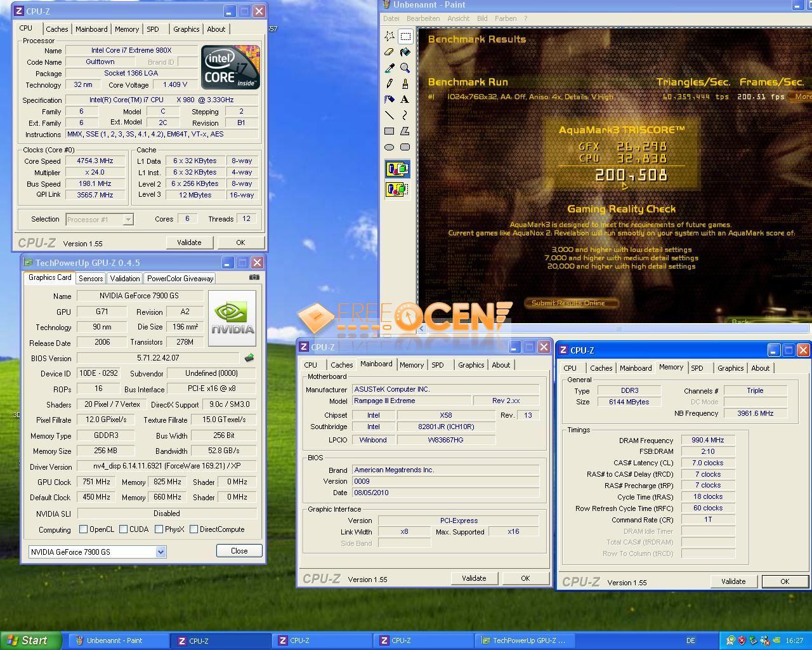The width and height of the screenshot is (812, 650).
Task: Activate the Pick Color eyedropper tool
Action: [390, 68]
